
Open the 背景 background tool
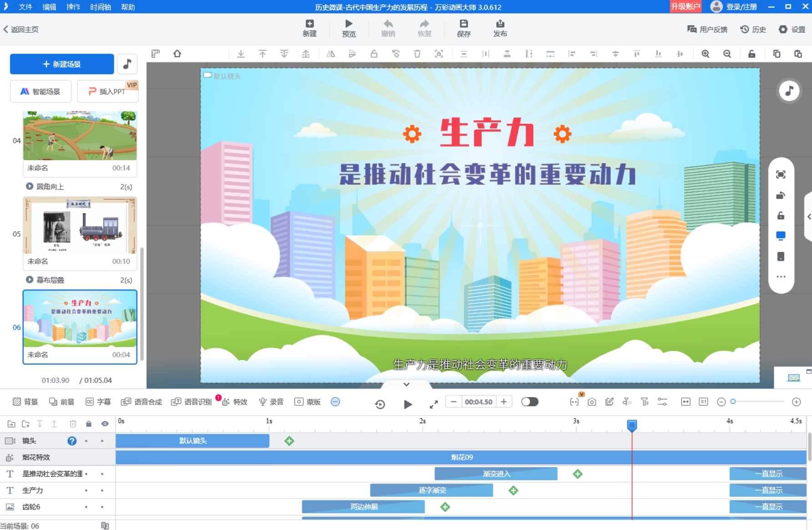pos(25,402)
